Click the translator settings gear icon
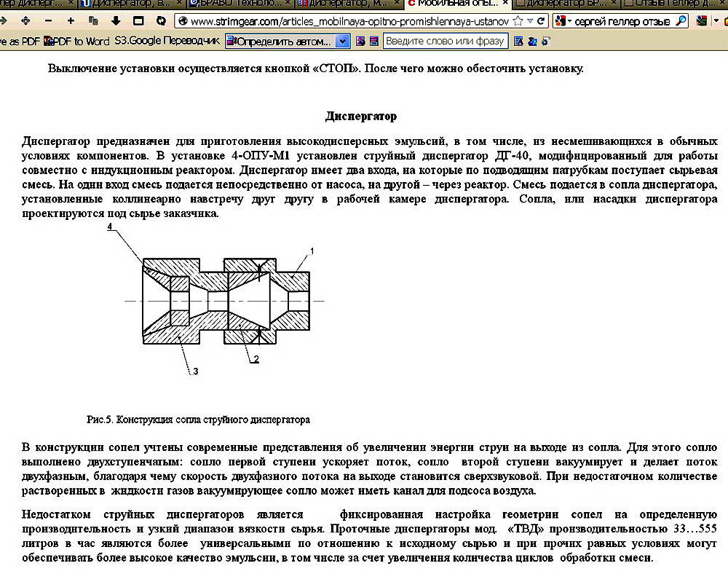Viewport: 728px width, 582px height. (x=546, y=42)
